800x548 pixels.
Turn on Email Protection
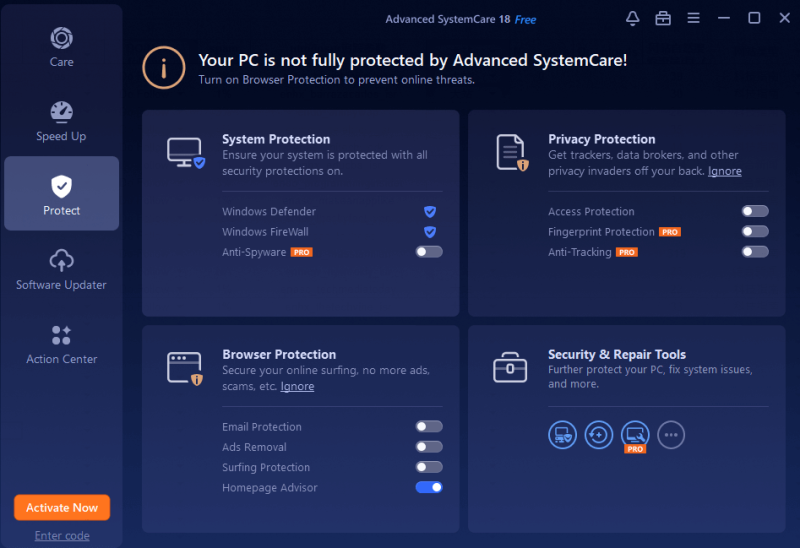coord(429,426)
